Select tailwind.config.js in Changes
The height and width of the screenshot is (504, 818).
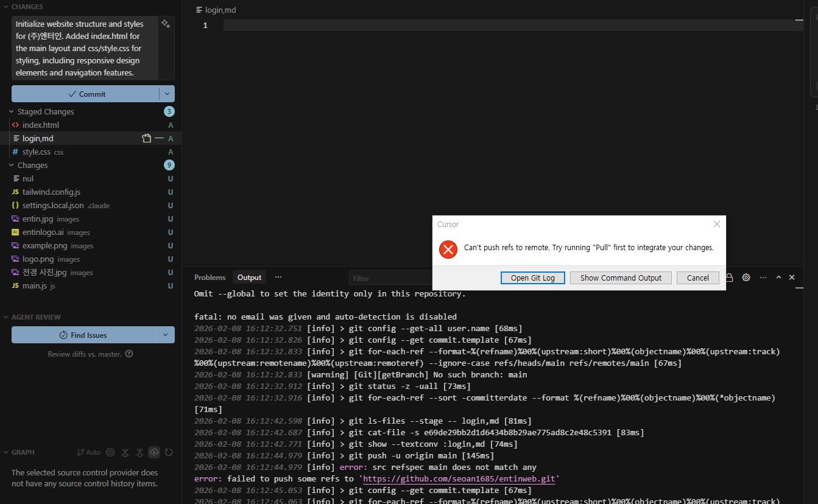[x=91, y=192]
